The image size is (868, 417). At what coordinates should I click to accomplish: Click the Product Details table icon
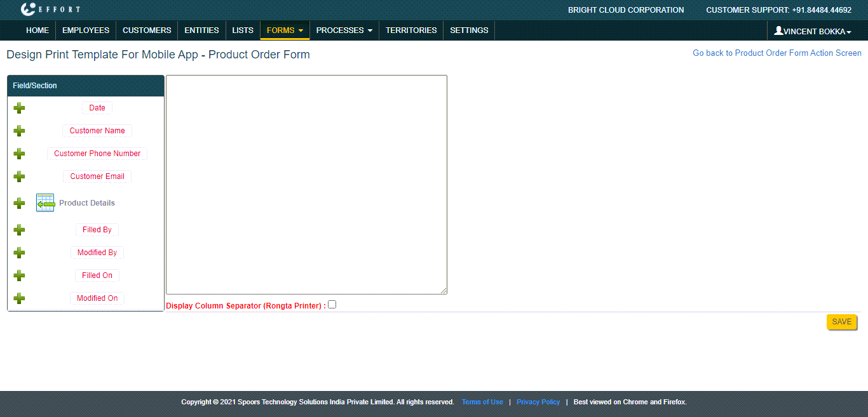point(45,203)
